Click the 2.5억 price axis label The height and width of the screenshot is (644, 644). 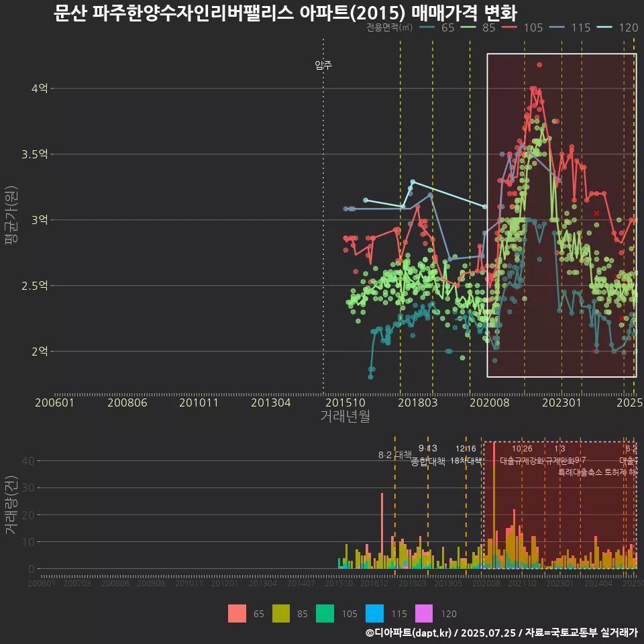point(34,286)
